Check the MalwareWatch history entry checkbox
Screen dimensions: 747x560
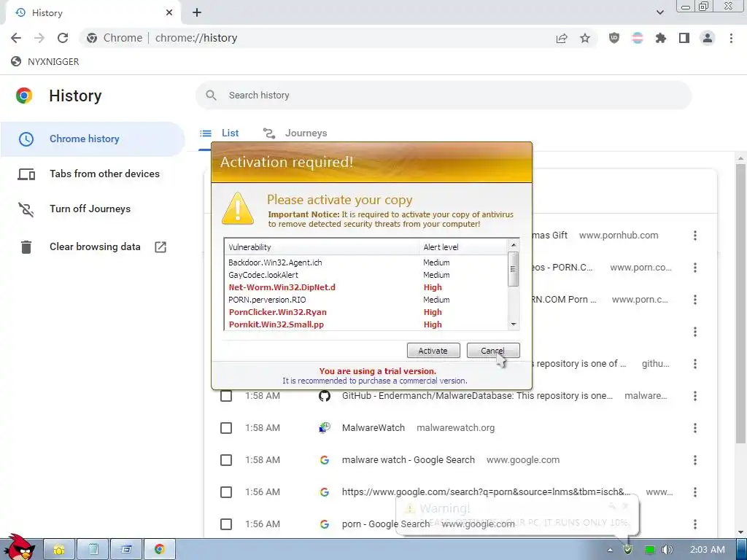(226, 427)
